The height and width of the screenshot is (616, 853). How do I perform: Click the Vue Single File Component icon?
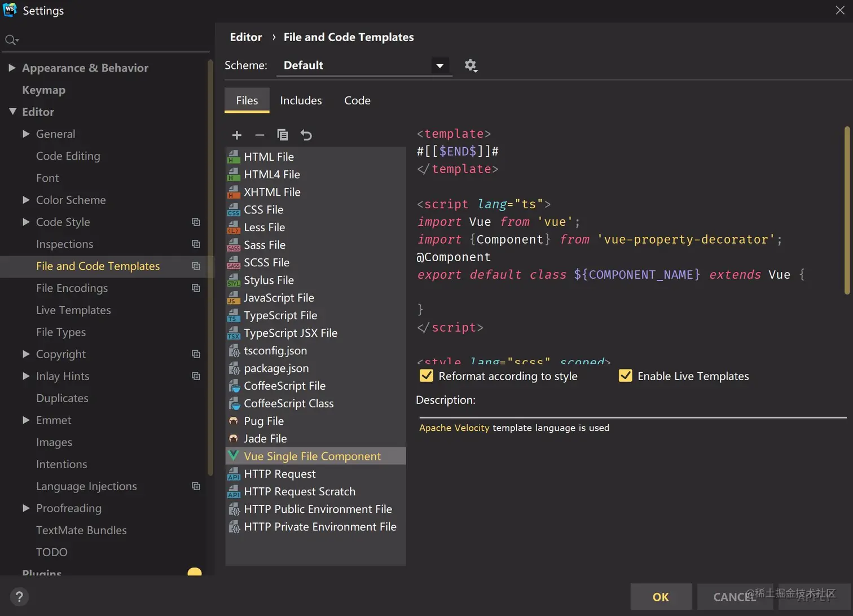point(234,456)
